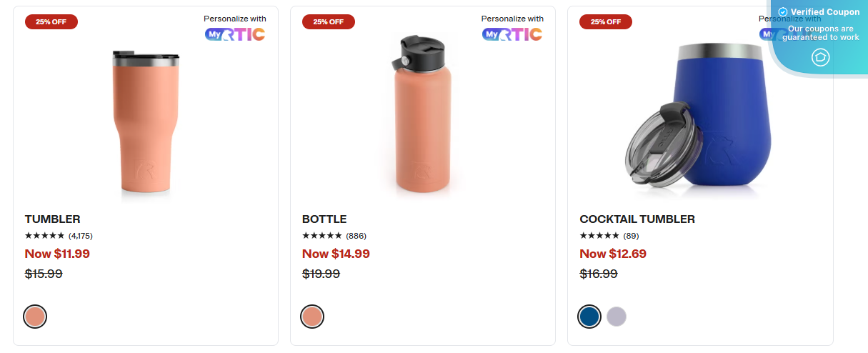The width and height of the screenshot is (868, 353).
Task: Click the 25% OFF badge on the Tumbler card
Action: pos(51,21)
